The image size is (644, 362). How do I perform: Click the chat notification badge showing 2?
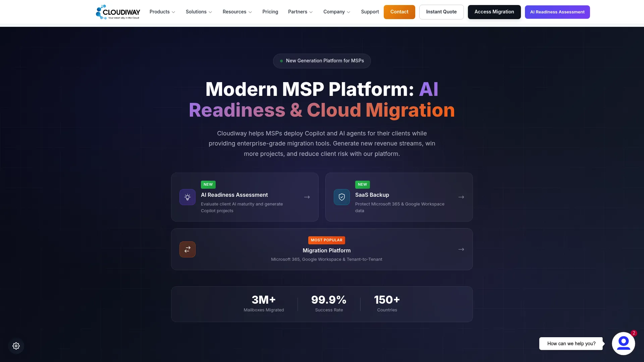point(634,333)
